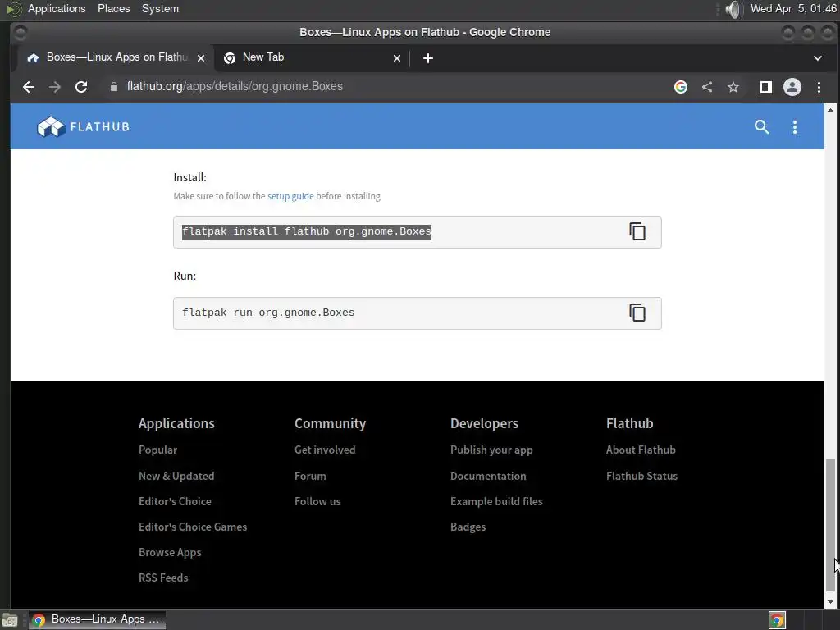Click show desktop icon in taskbar
Viewport: 840px width, 630px height.
coord(10,620)
